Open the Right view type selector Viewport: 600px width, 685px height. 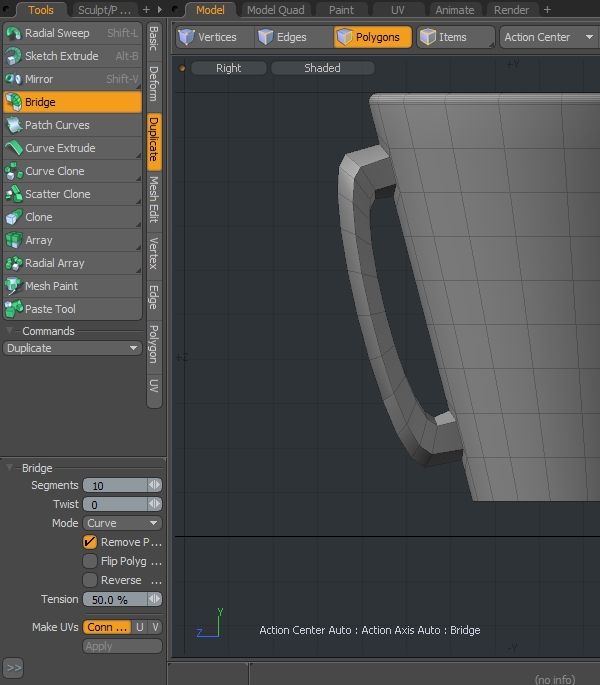[229, 68]
